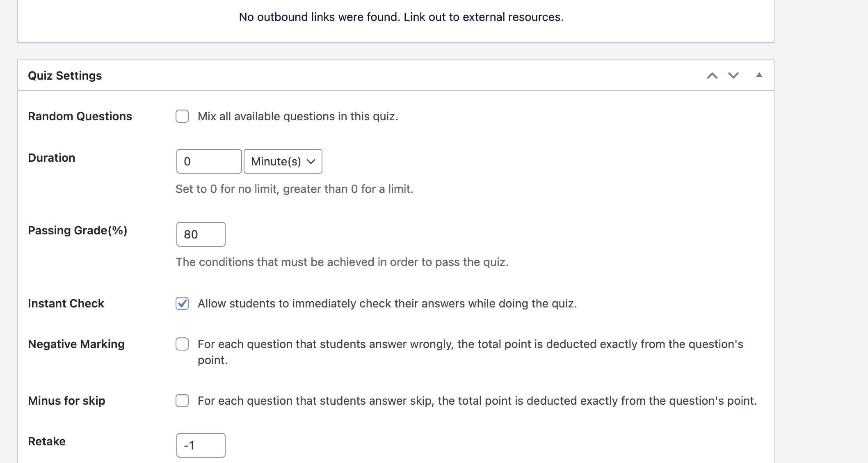Image resolution: width=868 pixels, height=463 pixels.
Task: Click the Passing Grade(%) field label
Action: [78, 231]
